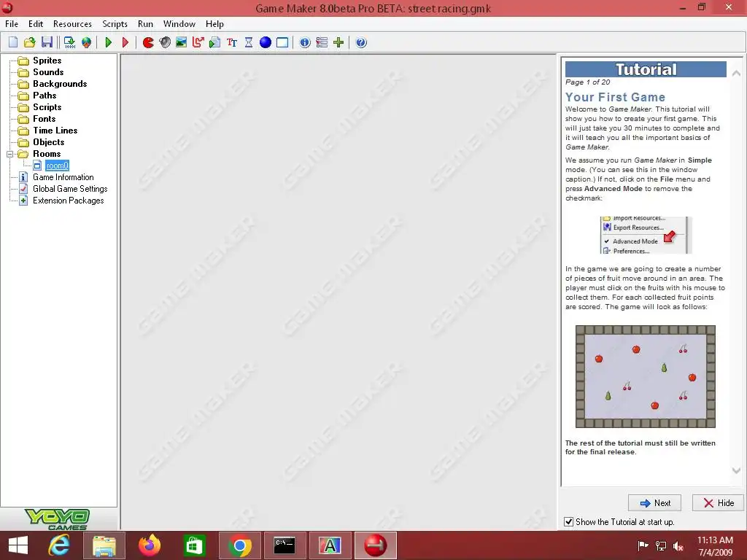Click the muted volume tray icon

pyautogui.click(x=678, y=546)
